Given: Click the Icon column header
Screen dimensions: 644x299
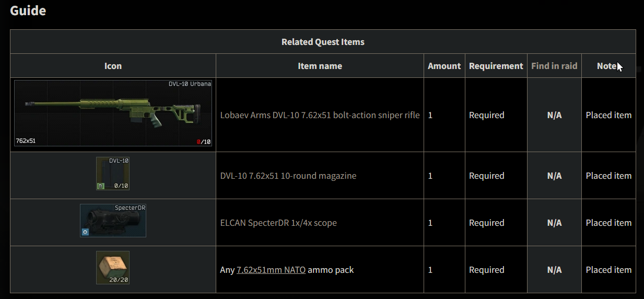Looking at the screenshot, I should [113, 66].
